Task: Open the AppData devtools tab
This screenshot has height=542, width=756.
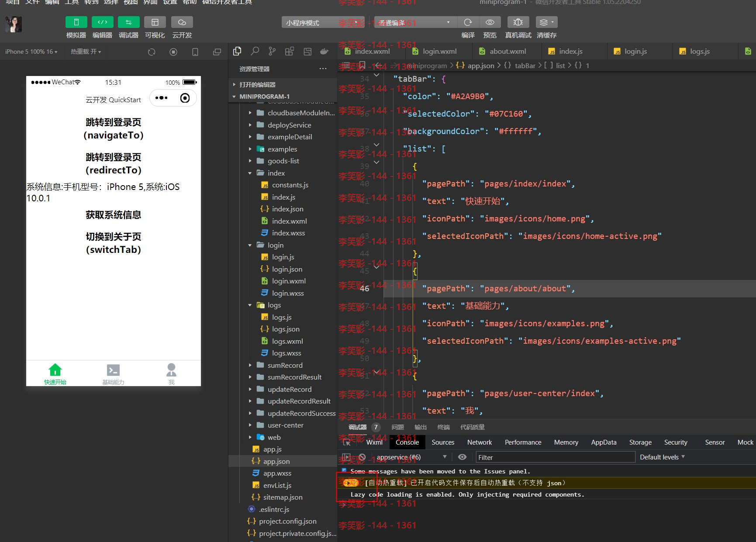Action: [604, 442]
